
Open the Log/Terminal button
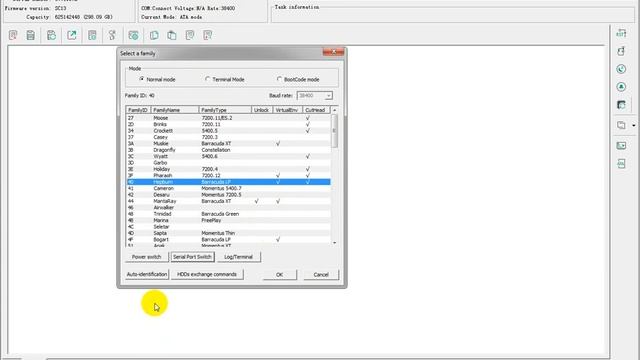[238, 257]
